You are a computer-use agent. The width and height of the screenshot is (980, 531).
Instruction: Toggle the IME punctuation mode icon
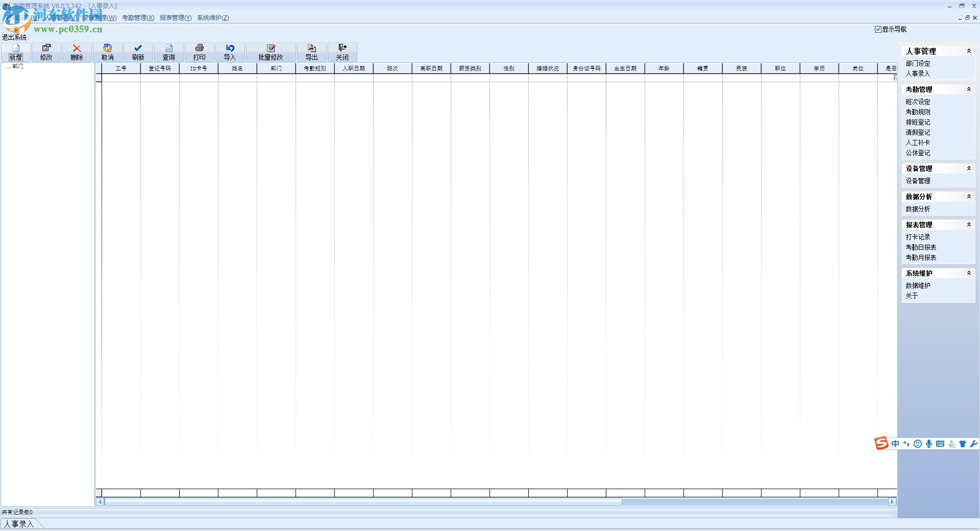[906, 444]
